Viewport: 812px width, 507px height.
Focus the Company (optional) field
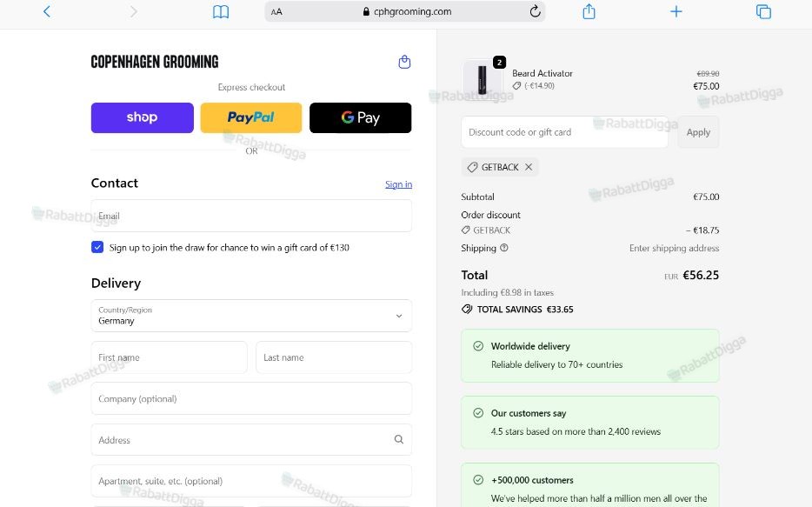pyautogui.click(x=251, y=398)
